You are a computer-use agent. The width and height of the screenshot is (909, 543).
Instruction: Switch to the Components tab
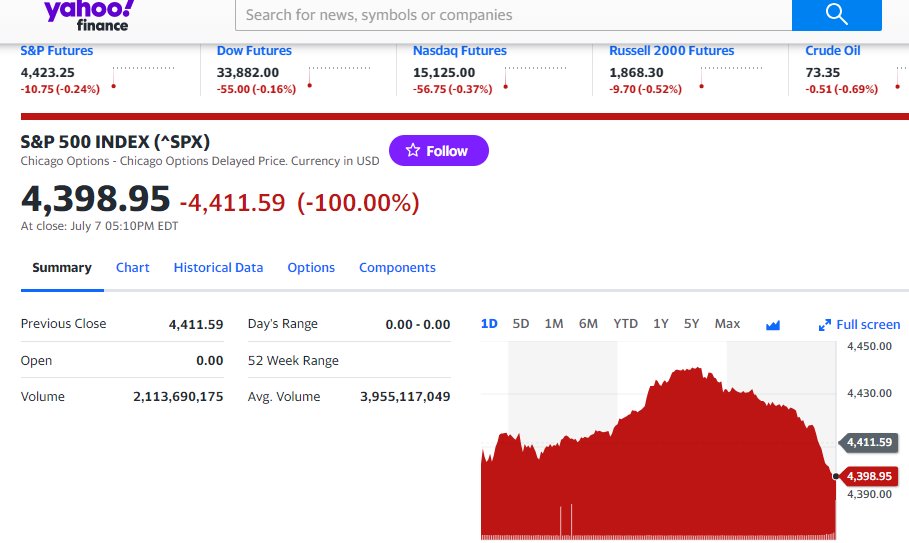397,268
